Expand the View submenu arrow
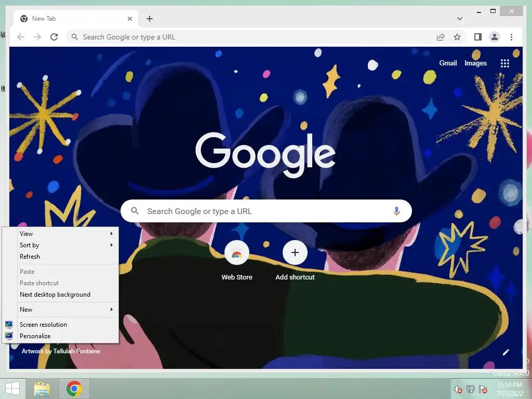 point(111,233)
